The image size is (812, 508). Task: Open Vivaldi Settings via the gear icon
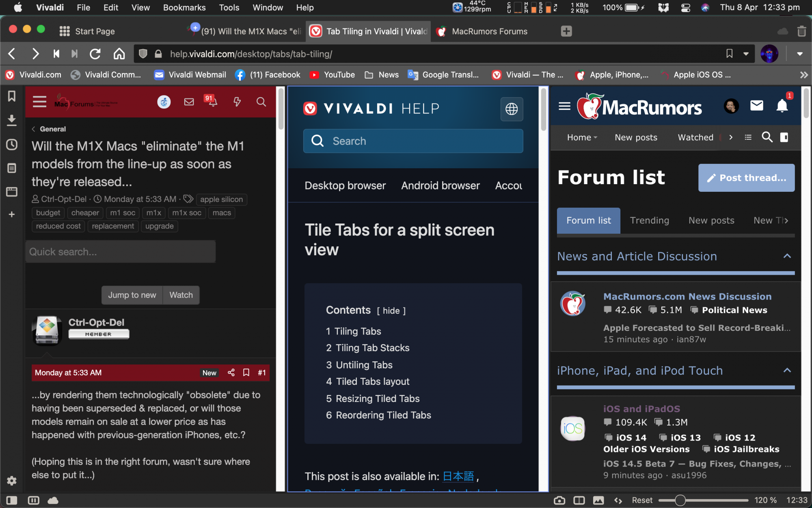11,481
